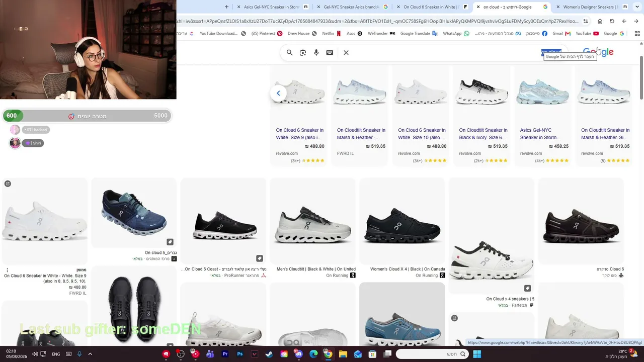The image size is (644, 362).
Task: Start voice search with microphone icon
Action: (316, 52)
